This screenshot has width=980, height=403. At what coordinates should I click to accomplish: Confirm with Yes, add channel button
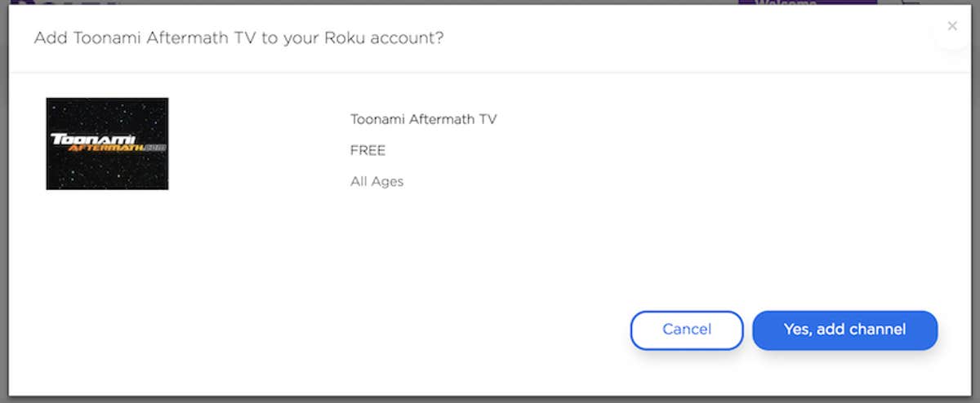[844, 330]
